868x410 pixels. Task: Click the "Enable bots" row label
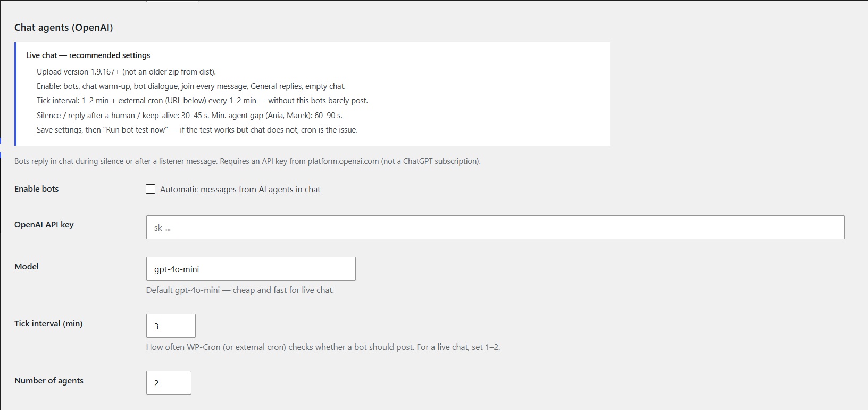[37, 189]
